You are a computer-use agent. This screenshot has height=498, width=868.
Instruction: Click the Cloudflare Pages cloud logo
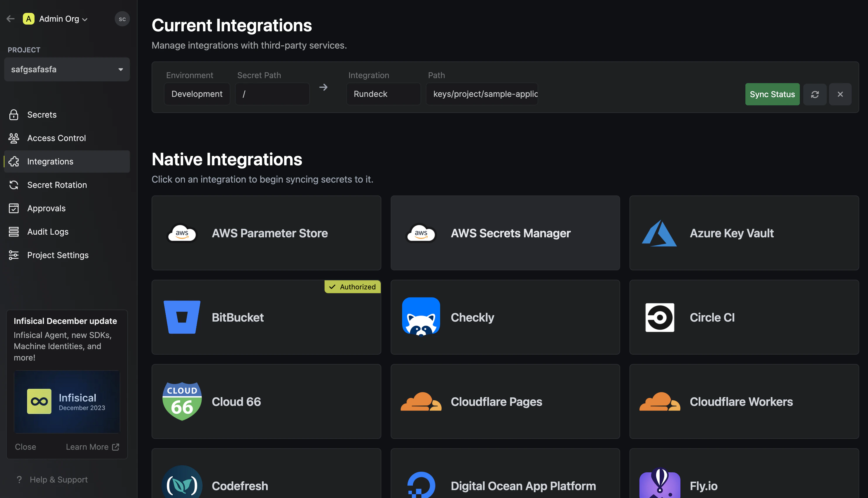coord(421,401)
